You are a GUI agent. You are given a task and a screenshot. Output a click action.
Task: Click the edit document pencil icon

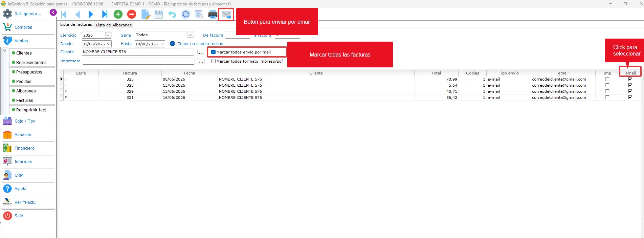coord(146,15)
